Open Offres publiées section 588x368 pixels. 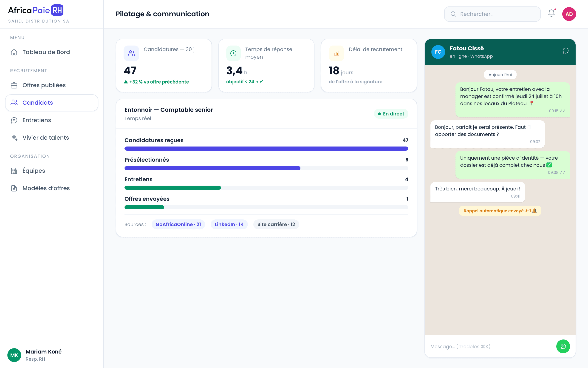click(x=51, y=85)
